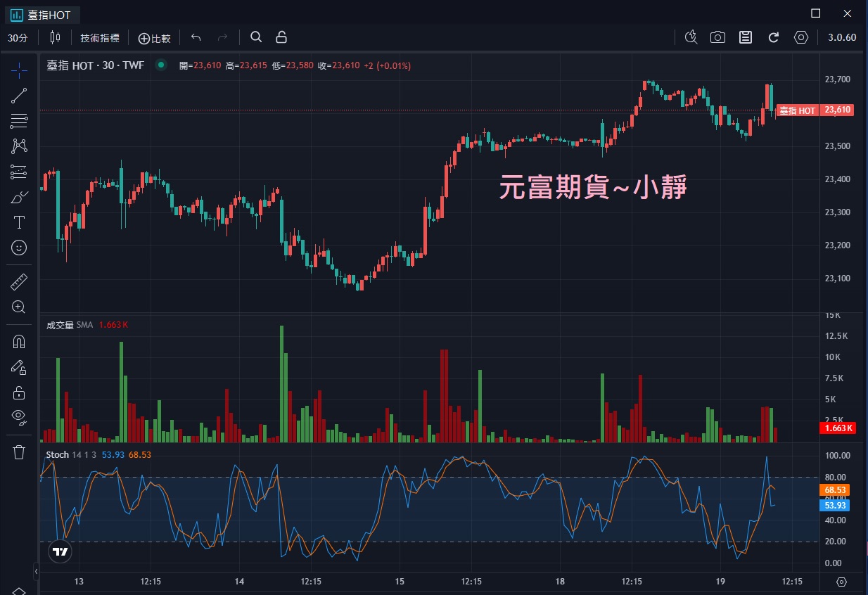Open the XABCD pattern tool

pyautogui.click(x=19, y=146)
